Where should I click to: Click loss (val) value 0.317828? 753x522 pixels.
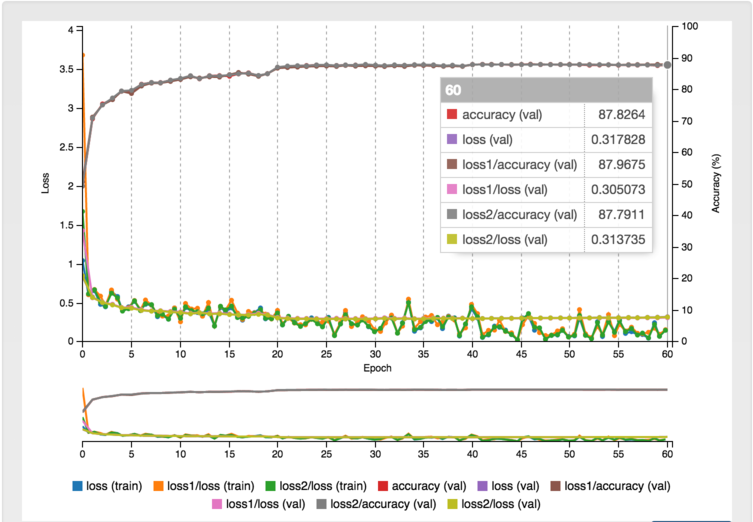[x=618, y=140]
